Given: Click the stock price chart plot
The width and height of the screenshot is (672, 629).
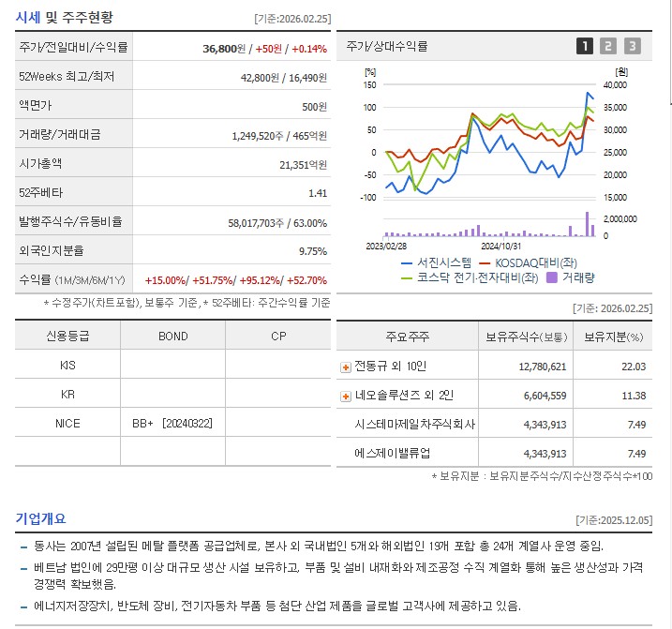Looking at the screenshot, I should (x=490, y=142).
